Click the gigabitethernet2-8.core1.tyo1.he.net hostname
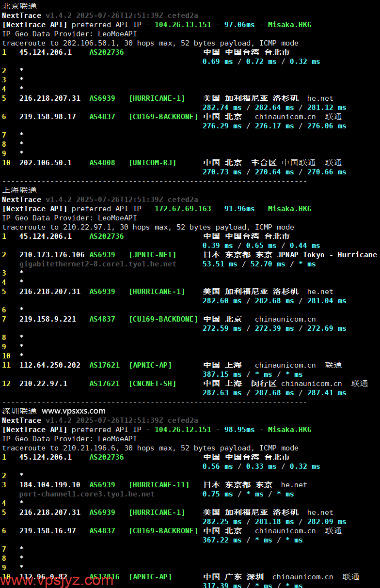The height and width of the screenshot is (588, 380). point(97,264)
